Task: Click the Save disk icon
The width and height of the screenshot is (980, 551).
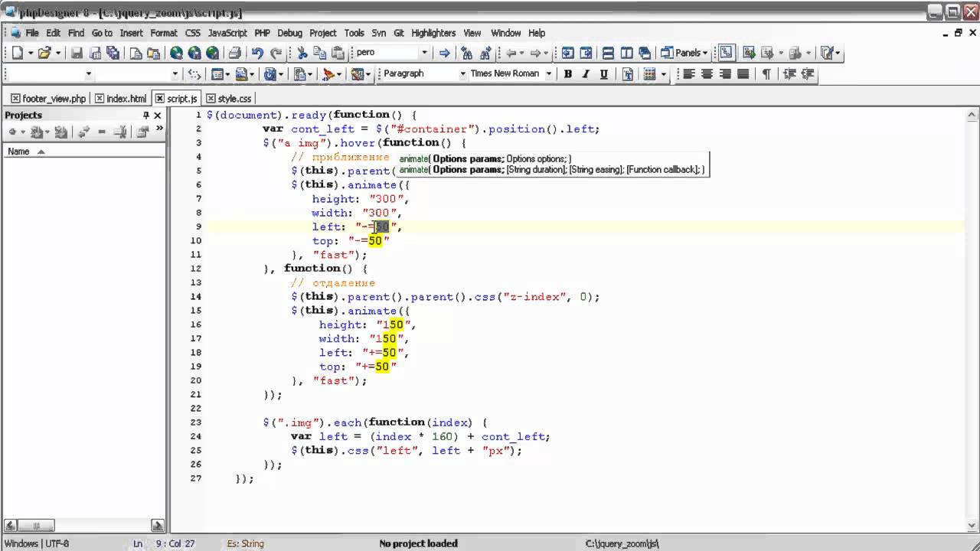Action: [77, 53]
